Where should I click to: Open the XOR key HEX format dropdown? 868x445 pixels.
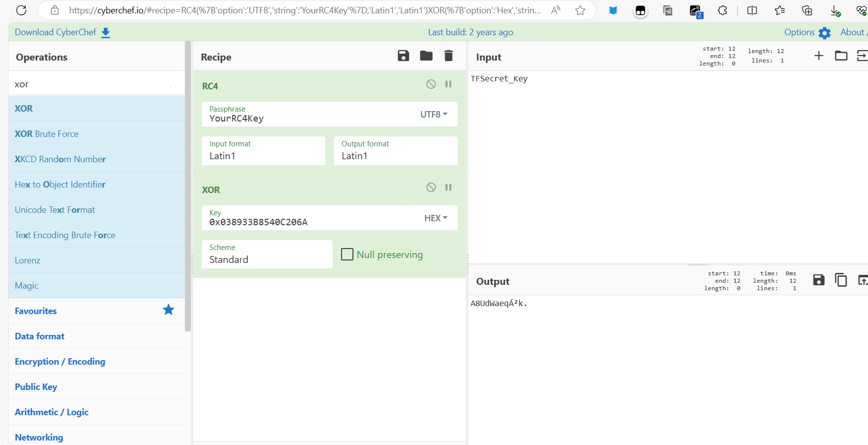(436, 218)
